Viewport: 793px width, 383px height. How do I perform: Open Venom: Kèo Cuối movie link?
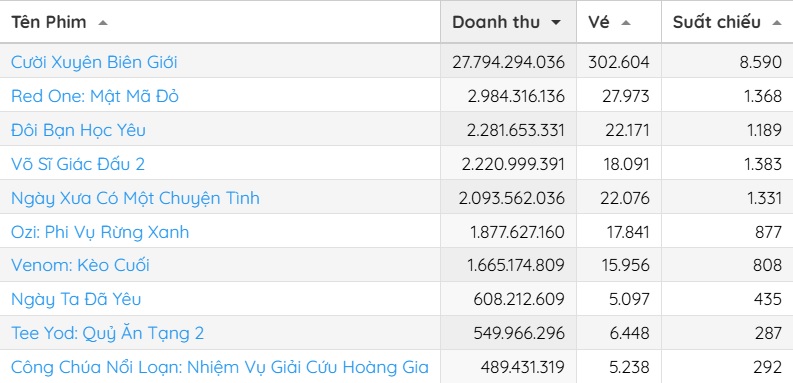[80, 265]
